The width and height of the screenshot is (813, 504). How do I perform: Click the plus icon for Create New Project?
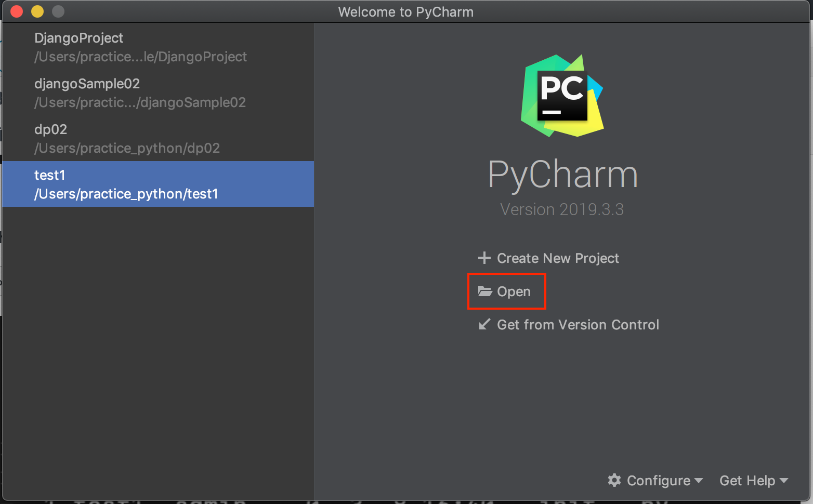click(x=484, y=258)
